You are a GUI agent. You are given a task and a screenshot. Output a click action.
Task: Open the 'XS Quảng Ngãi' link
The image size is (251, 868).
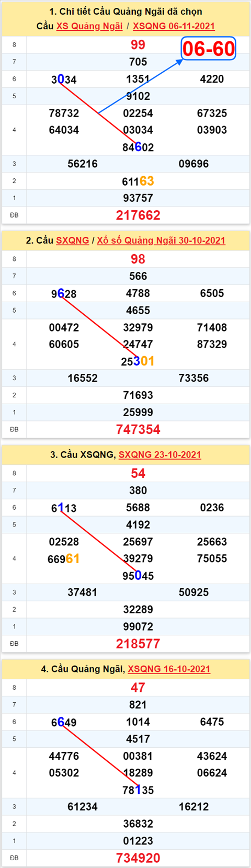coord(89,26)
